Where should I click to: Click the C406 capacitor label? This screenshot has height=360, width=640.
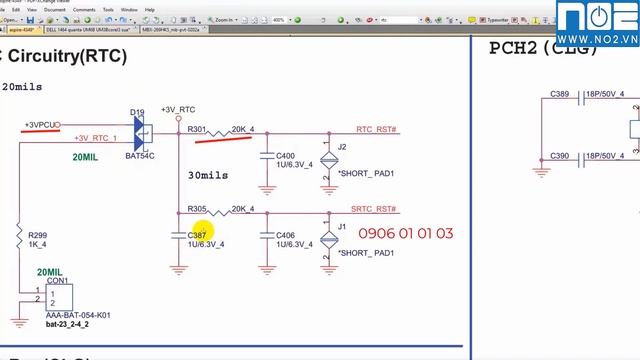click(x=285, y=236)
